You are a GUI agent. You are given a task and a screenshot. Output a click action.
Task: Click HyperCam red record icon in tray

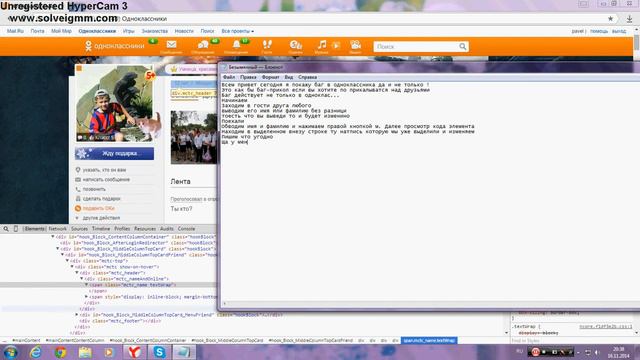click(x=536, y=351)
